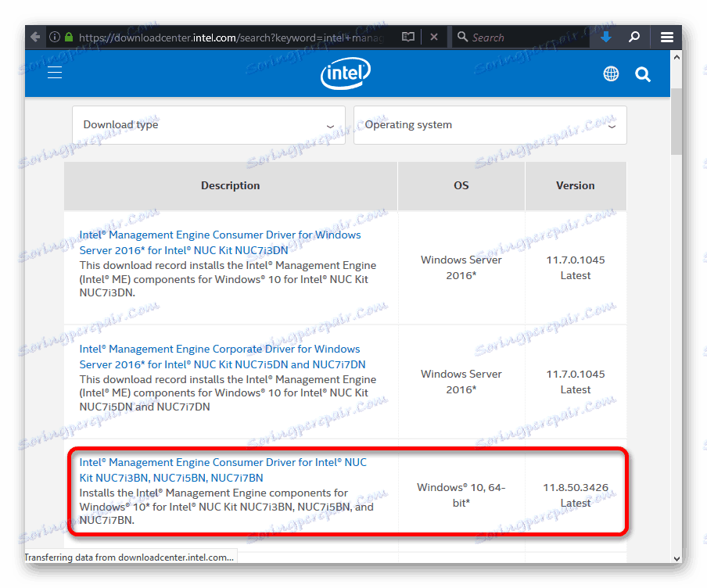
Task: Click the magnifier icon inside the Search field
Action: pos(462,37)
